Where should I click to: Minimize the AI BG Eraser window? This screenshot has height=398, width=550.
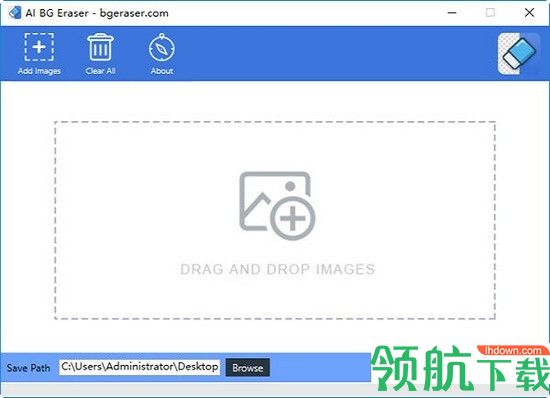click(452, 13)
